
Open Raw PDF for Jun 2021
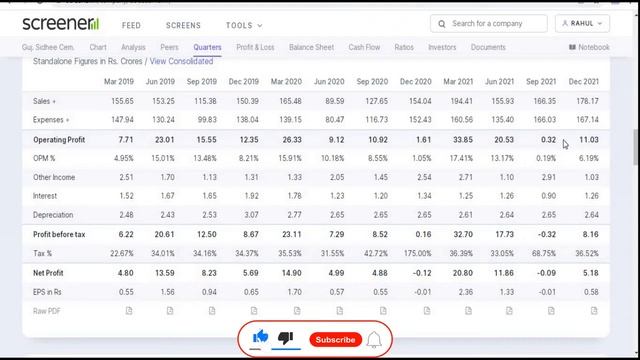509,311
